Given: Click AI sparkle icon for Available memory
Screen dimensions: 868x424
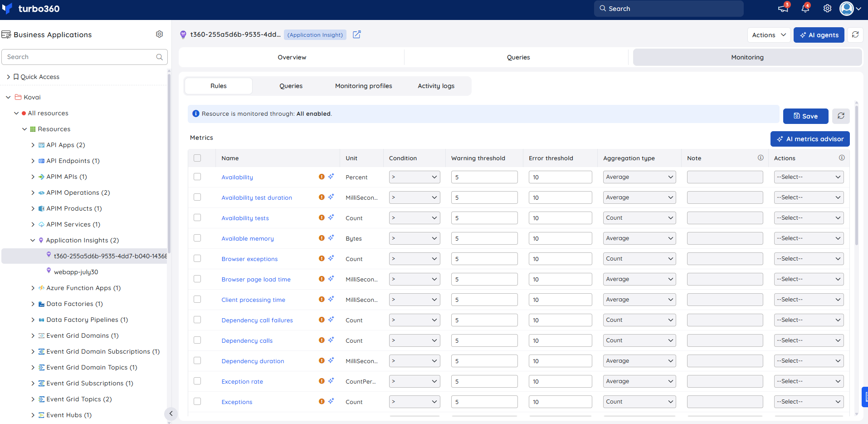Looking at the screenshot, I should coord(331,237).
